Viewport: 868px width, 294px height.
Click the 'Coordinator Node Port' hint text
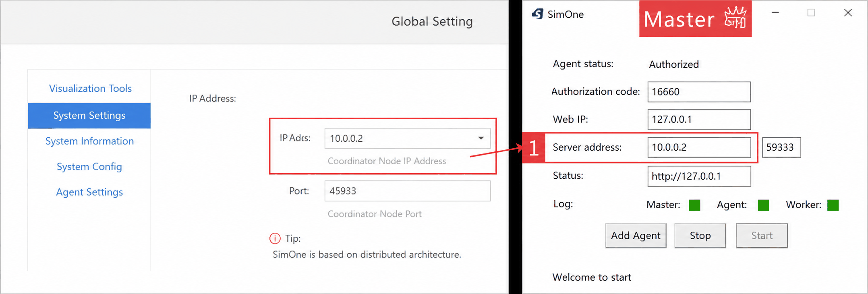click(375, 214)
